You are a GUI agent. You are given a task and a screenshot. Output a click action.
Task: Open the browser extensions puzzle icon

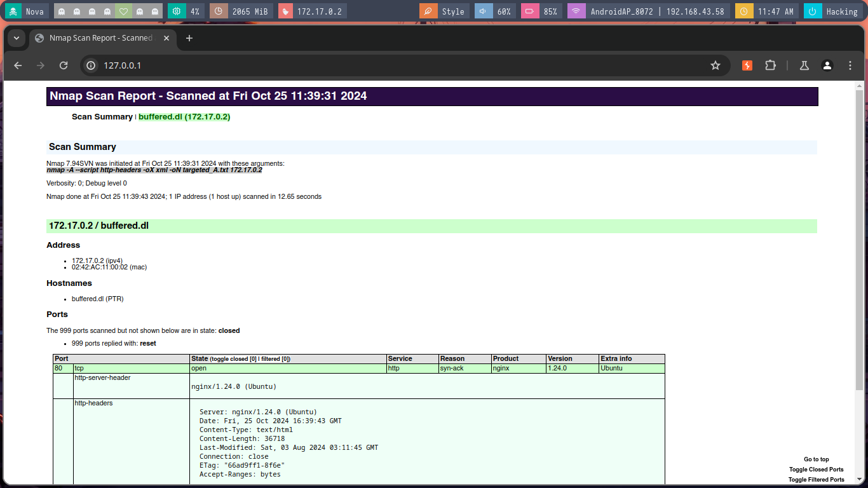(771, 65)
